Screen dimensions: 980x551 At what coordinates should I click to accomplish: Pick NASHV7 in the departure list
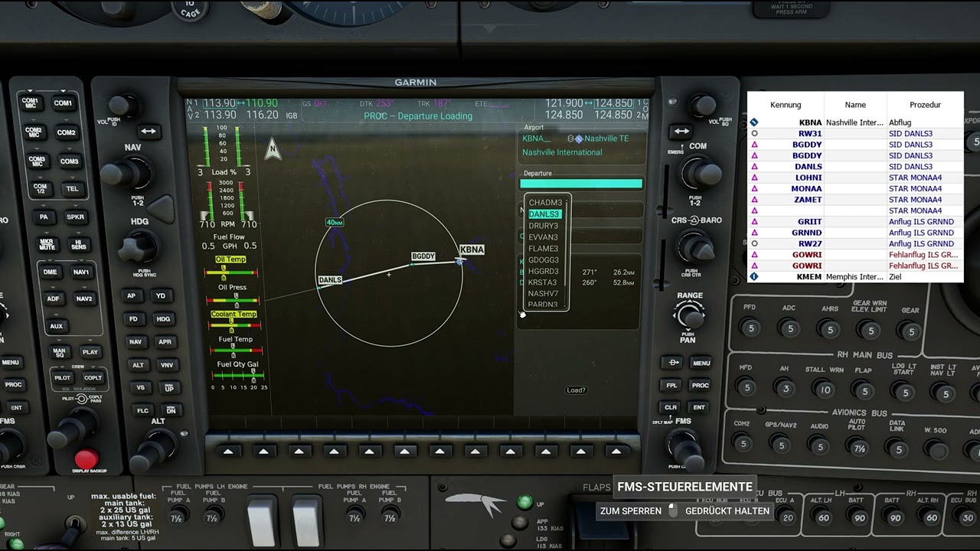543,294
